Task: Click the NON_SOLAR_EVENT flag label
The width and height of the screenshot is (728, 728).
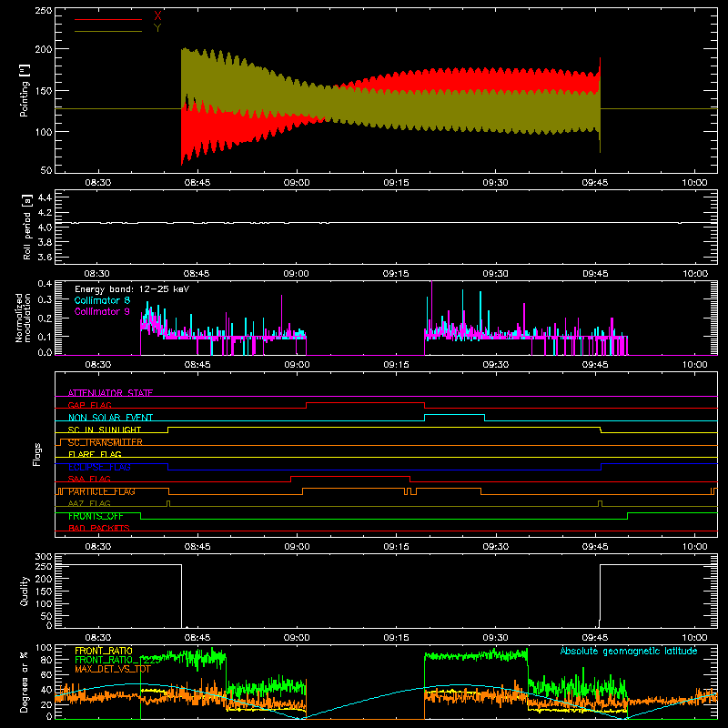Action: 110,418
